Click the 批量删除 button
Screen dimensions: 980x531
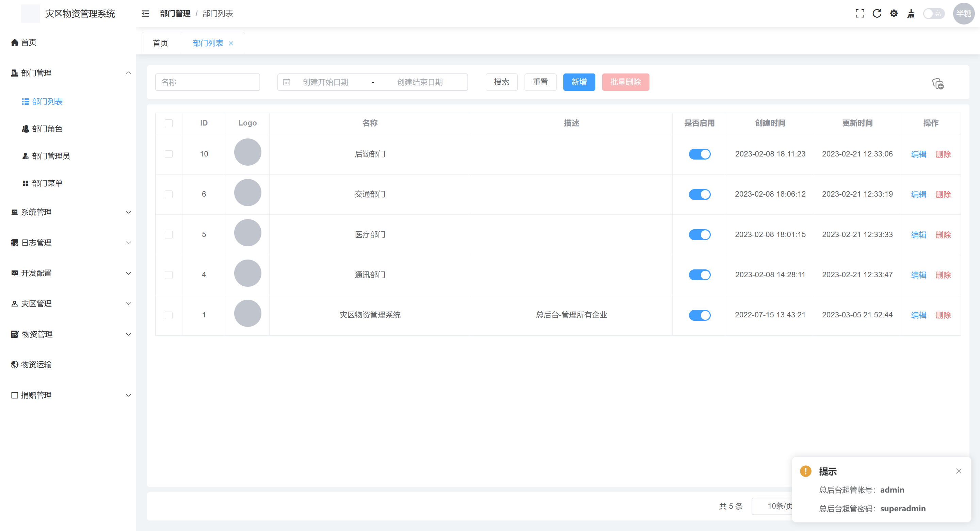625,82
